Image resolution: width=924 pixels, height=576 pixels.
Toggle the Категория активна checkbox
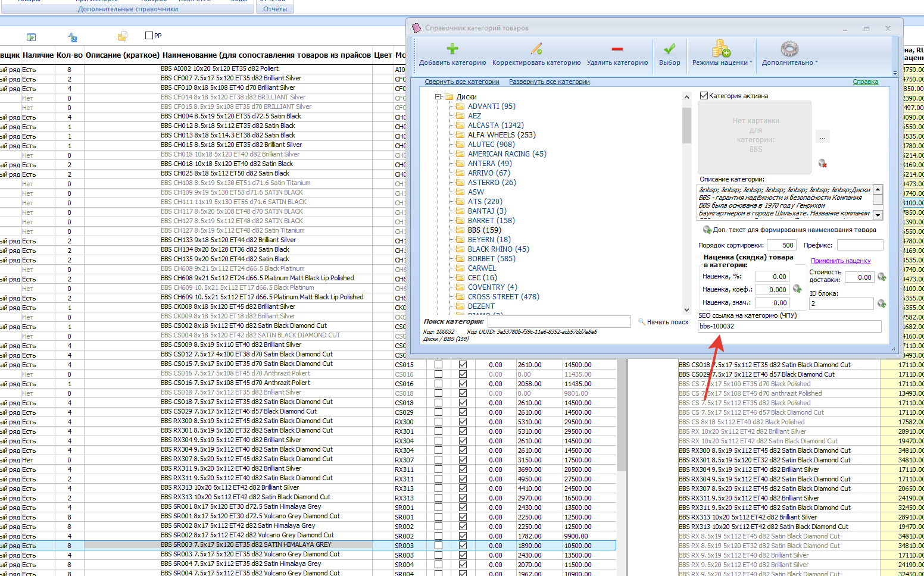click(704, 96)
